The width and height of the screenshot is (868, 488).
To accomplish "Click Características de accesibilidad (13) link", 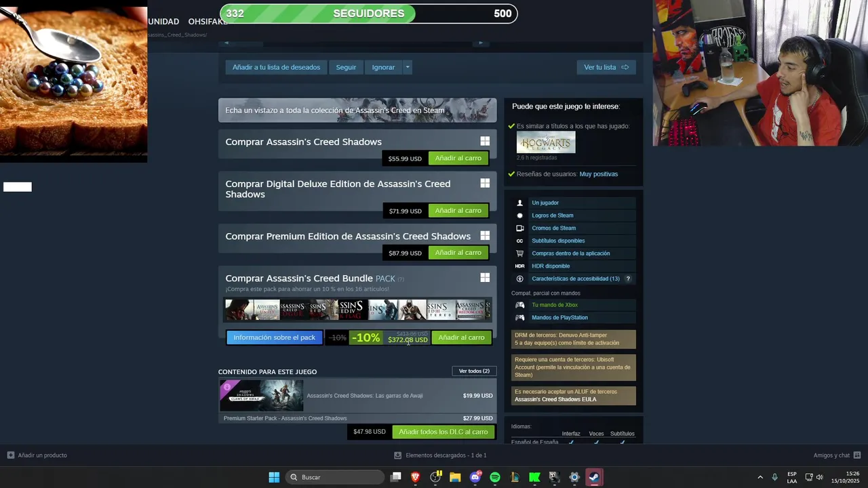I will coord(576,279).
